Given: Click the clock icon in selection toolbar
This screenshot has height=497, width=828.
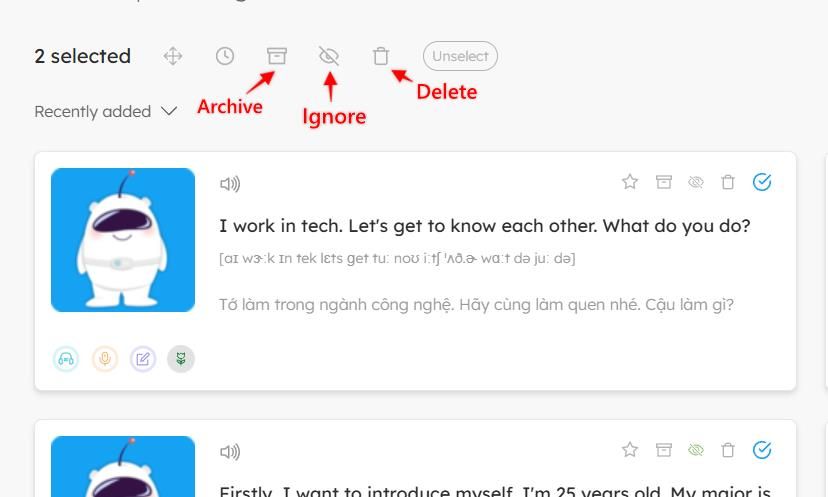Looking at the screenshot, I should [x=225, y=56].
